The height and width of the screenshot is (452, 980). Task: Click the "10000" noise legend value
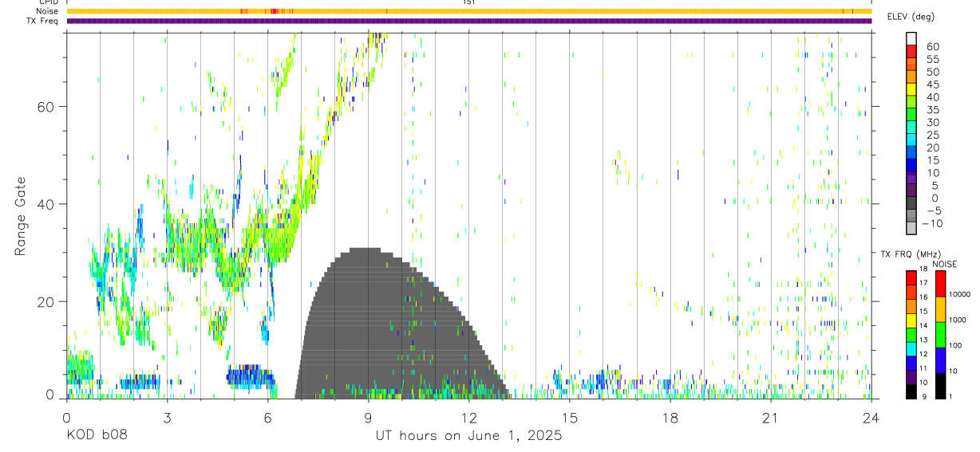click(959, 294)
